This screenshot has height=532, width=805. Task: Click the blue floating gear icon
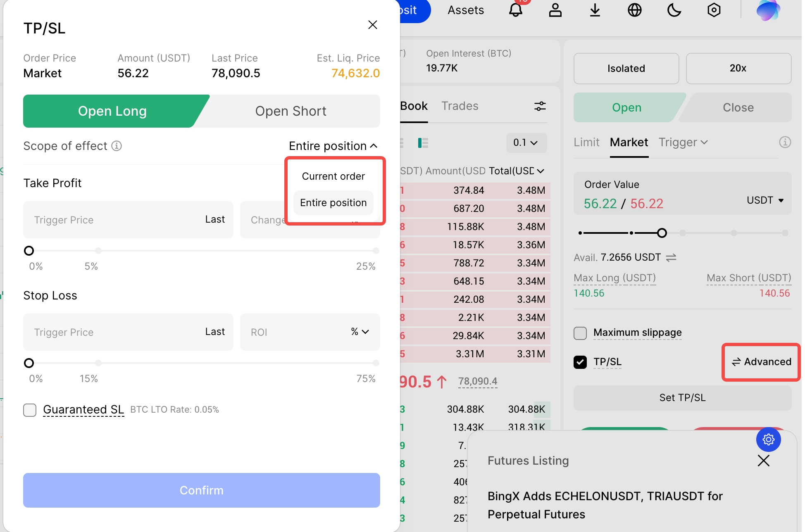click(768, 439)
